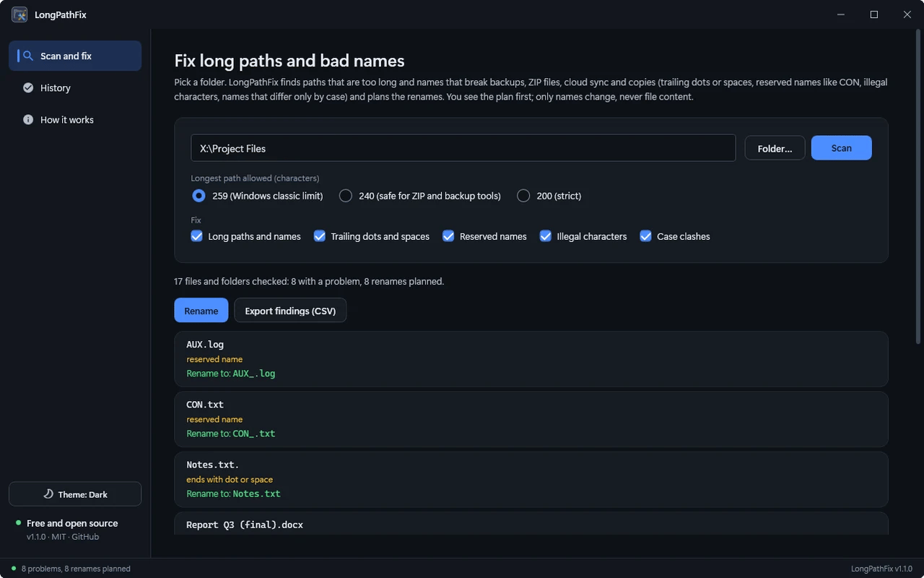Click the info icon beside How it works
Viewport: 924px width, 578px height.
click(28, 119)
